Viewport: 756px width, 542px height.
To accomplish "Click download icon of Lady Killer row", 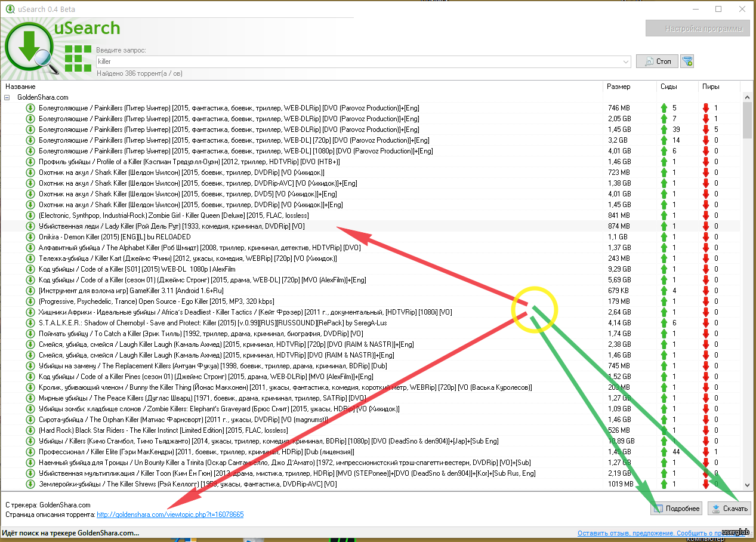I will tap(30, 226).
